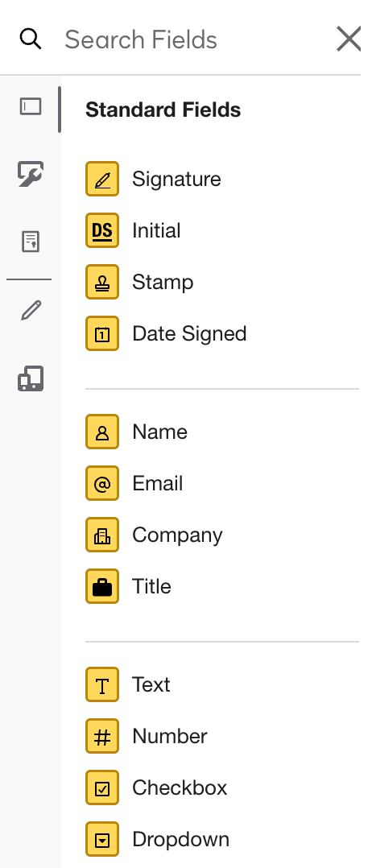The width and height of the screenshot is (372, 868).
Task: Open the device layout sidebar tab
Action: click(x=31, y=378)
